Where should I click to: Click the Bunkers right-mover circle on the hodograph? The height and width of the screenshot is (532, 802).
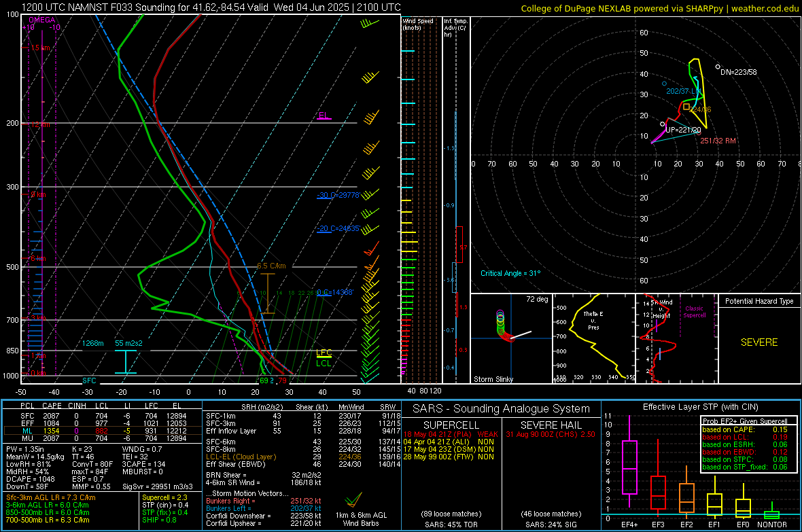pos(699,132)
